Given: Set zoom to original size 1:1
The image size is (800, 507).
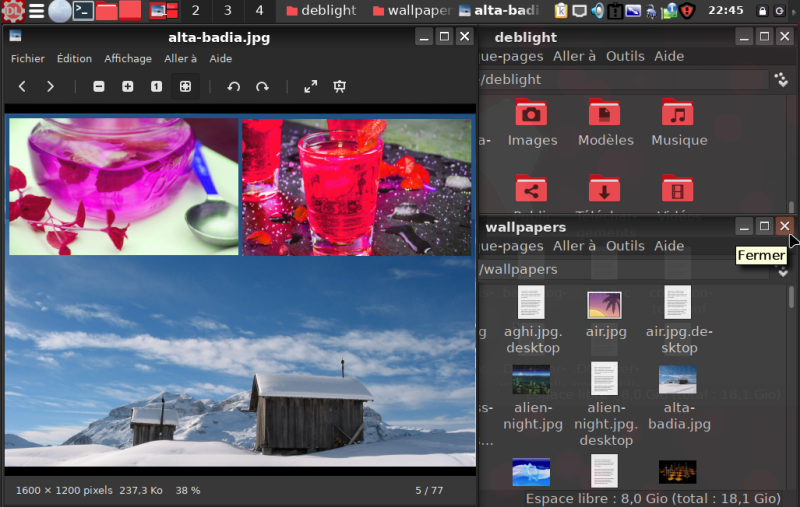Looking at the screenshot, I should click(x=156, y=87).
